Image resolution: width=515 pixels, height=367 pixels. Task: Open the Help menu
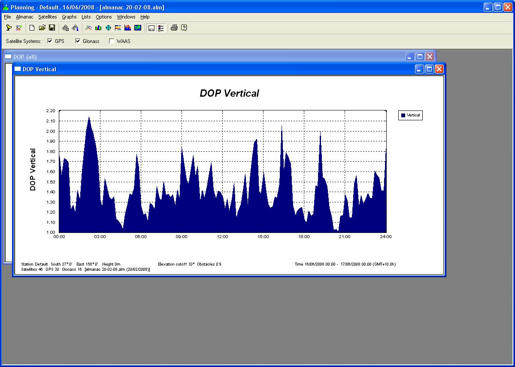[x=145, y=17]
